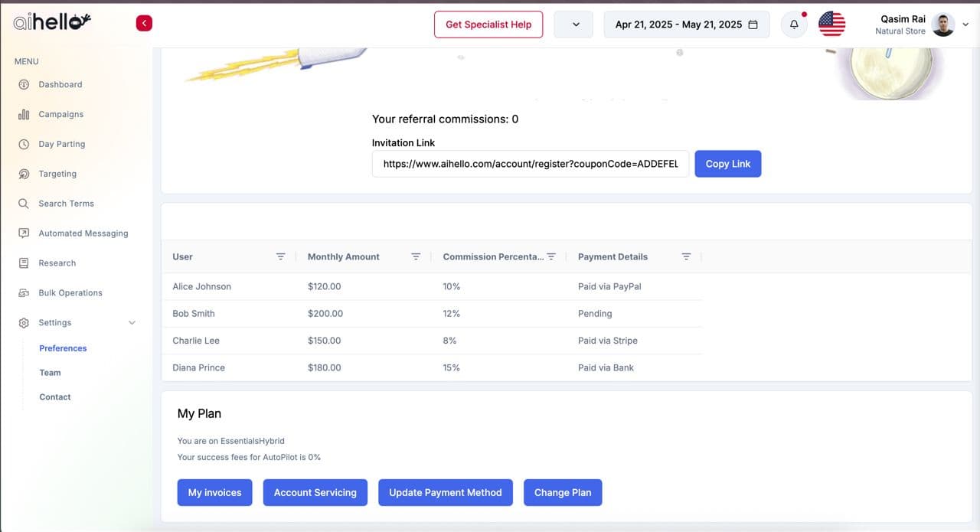This screenshot has width=980, height=532.
Task: Click the aihello logo
Action: tap(52, 23)
